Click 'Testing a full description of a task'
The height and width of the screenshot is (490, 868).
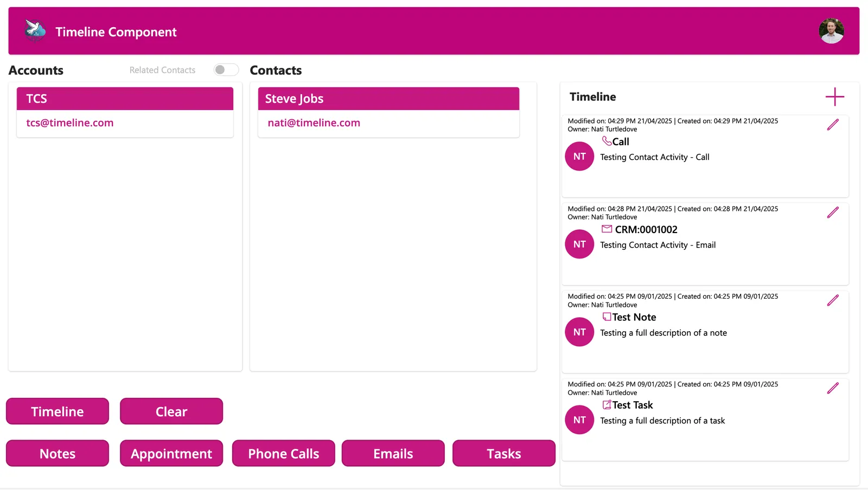(x=662, y=421)
